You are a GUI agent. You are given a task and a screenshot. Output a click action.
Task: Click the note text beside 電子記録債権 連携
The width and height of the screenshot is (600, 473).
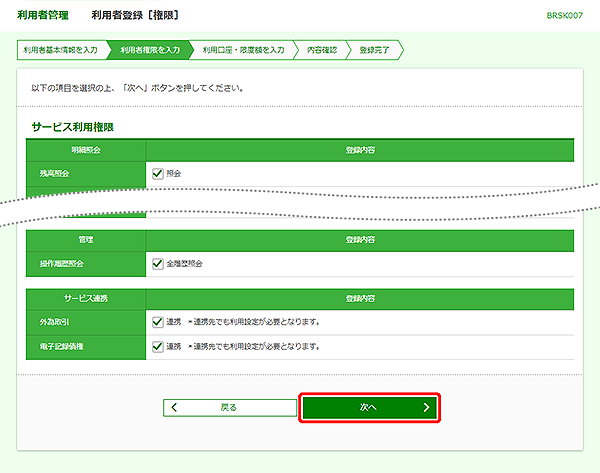pos(254,347)
